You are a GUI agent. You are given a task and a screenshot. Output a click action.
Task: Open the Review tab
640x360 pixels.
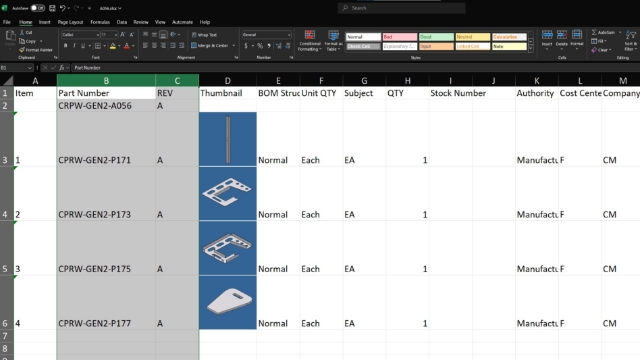[x=141, y=22]
